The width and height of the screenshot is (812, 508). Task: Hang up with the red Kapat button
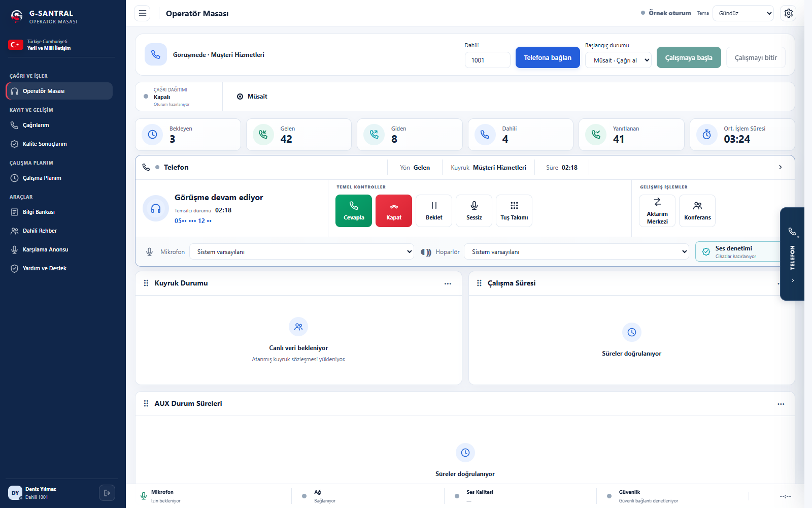click(394, 211)
